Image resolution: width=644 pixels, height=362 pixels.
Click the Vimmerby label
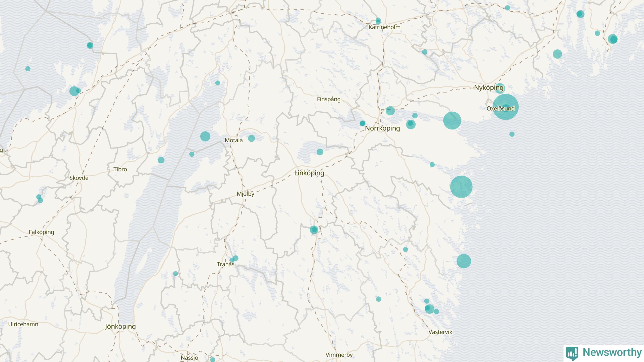(339, 355)
